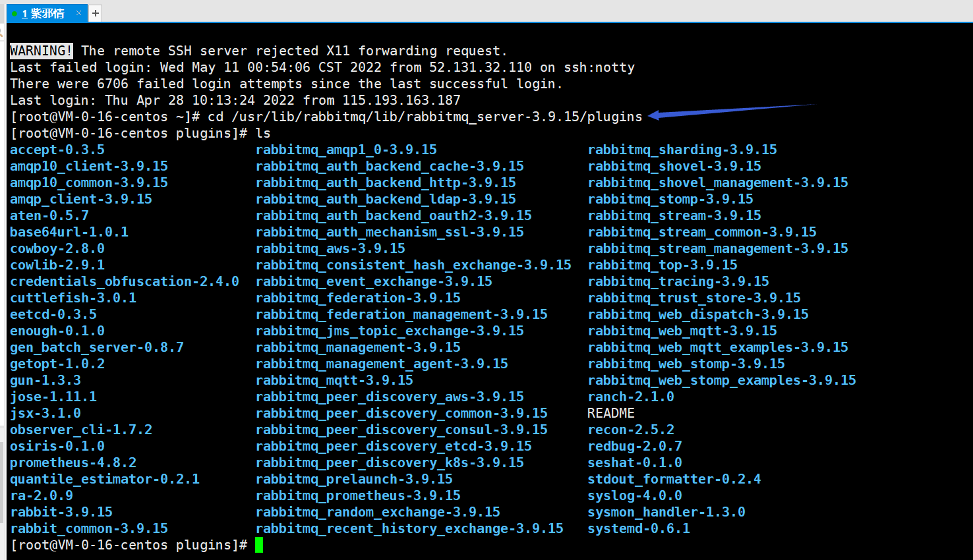Select rabbit_common-3.9.15 entry
Viewport: 973px width, 560px height.
[89, 528]
